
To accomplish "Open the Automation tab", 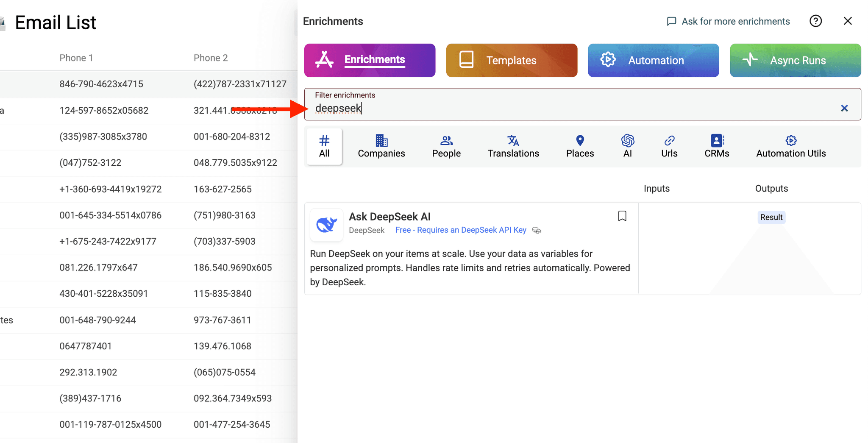I will pyautogui.click(x=653, y=60).
